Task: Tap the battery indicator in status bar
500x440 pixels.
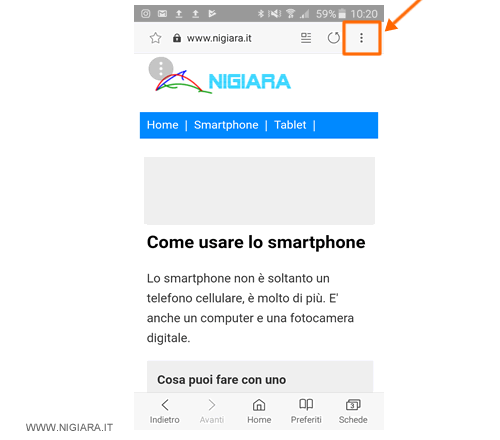Action: pyautogui.click(x=342, y=14)
